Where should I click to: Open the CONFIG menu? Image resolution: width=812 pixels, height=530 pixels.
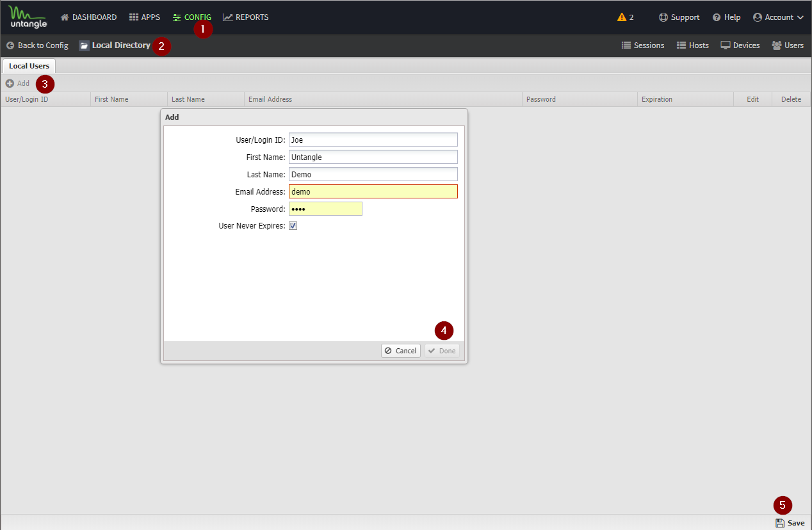(x=198, y=17)
